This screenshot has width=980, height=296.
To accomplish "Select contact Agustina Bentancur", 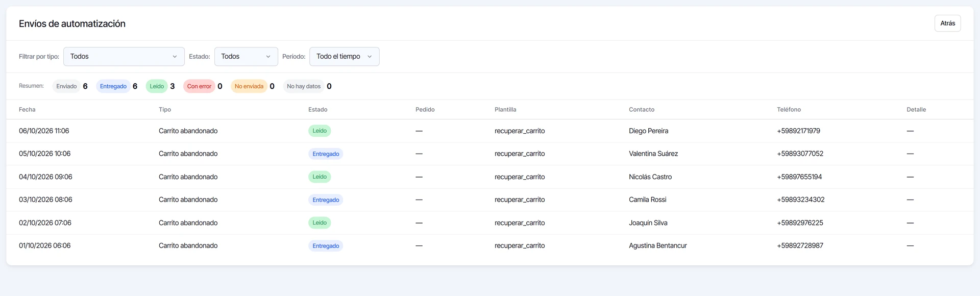I will click(x=658, y=245).
